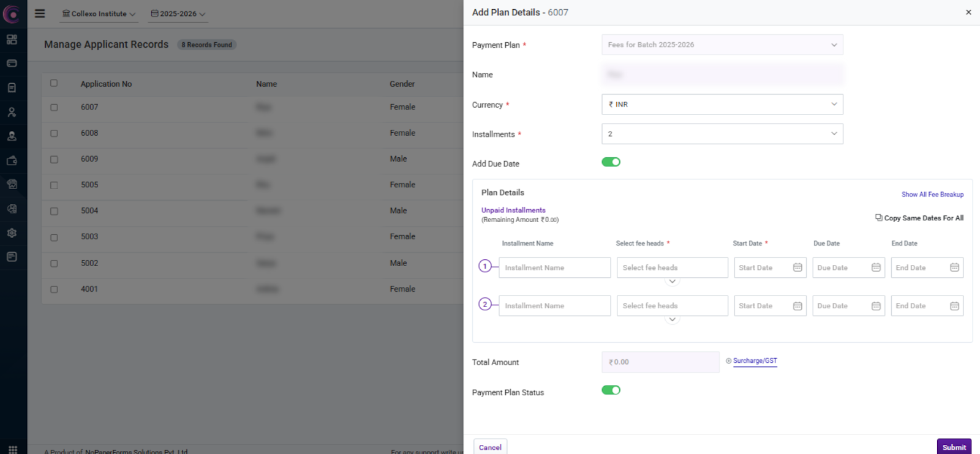The width and height of the screenshot is (980, 454).
Task: Click the apps grid icon in sidebar
Action: coord(12,449)
